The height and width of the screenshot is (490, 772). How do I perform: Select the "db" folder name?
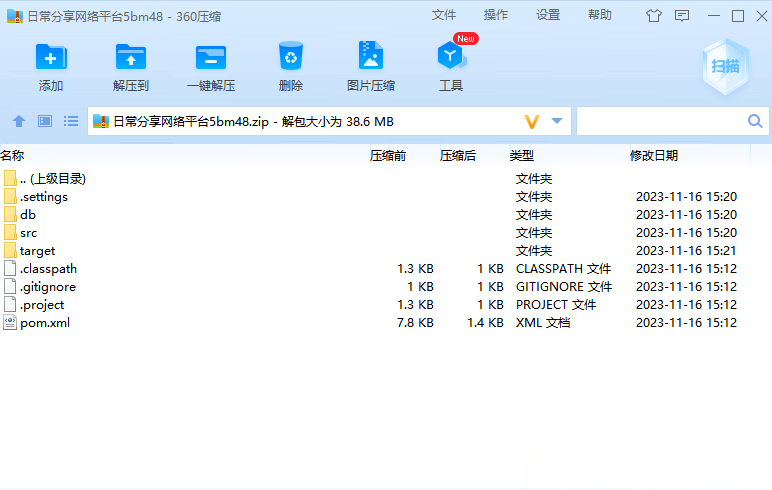(28, 215)
